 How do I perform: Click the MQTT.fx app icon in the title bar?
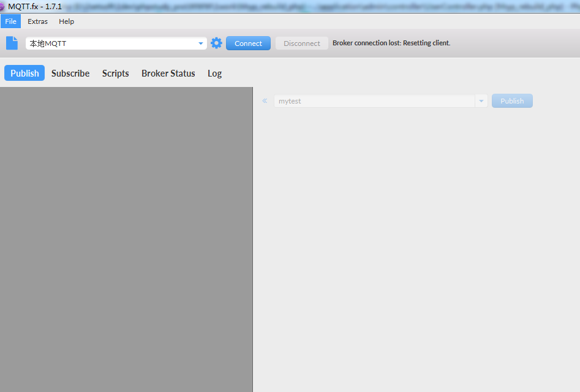pos(2,7)
